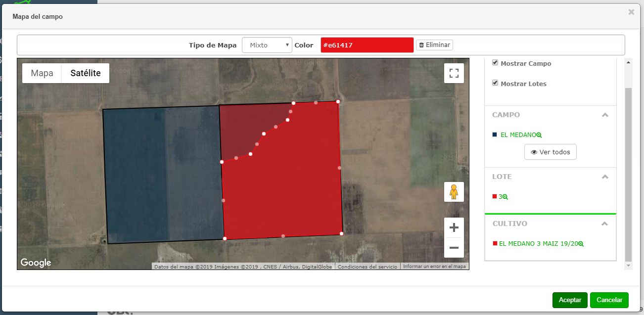Zoom in on the map with plus button
Image resolution: width=644 pixels, height=315 pixels.
tap(454, 228)
